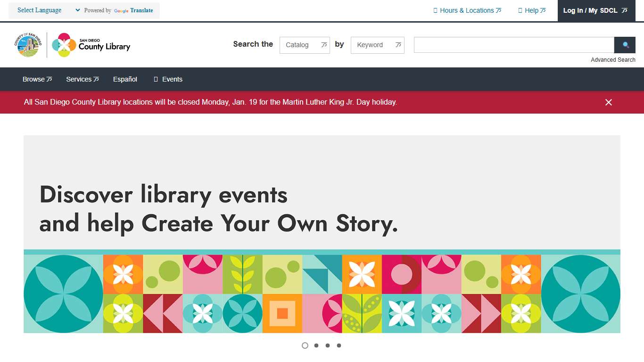Viewport: 644px width, 362px height.
Task: Click the San Diego County Library logo
Action: (91, 45)
